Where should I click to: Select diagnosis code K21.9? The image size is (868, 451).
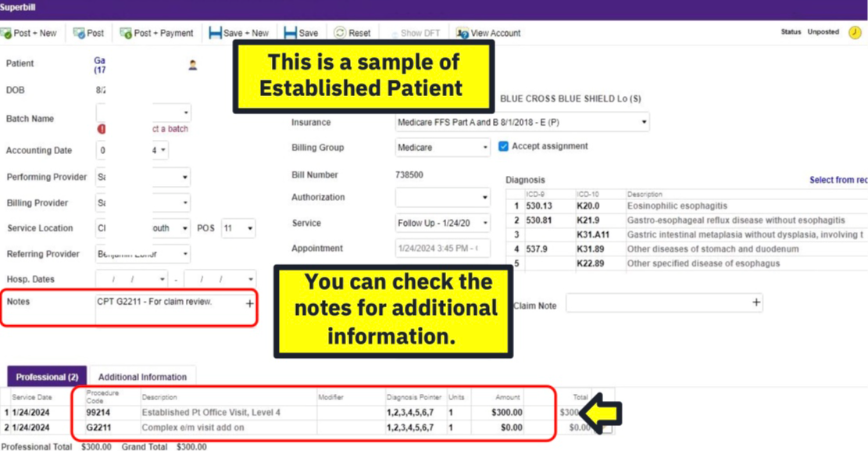(x=588, y=220)
